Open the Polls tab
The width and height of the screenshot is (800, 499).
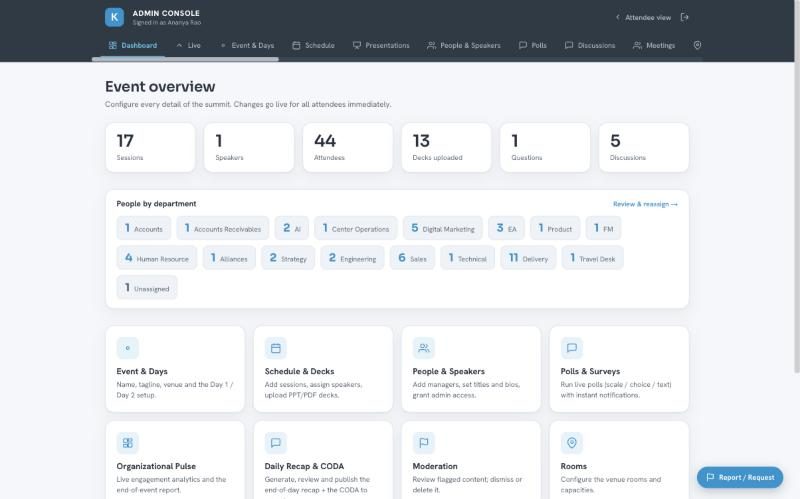[533, 45]
